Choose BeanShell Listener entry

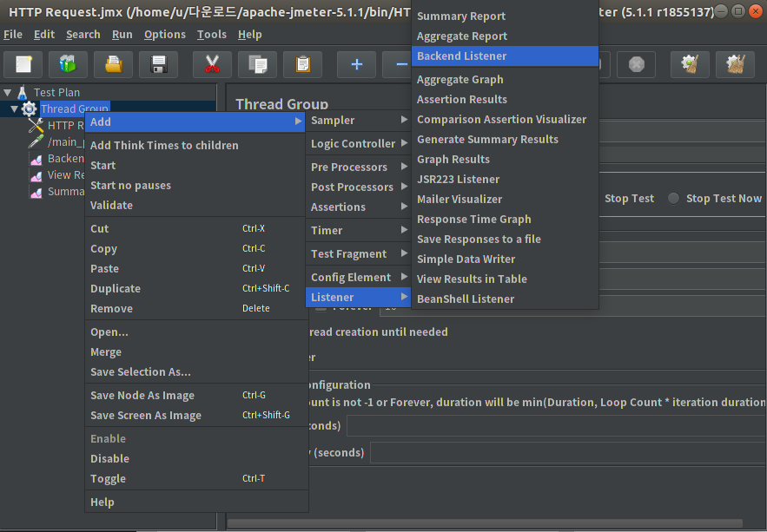pyautogui.click(x=506, y=299)
